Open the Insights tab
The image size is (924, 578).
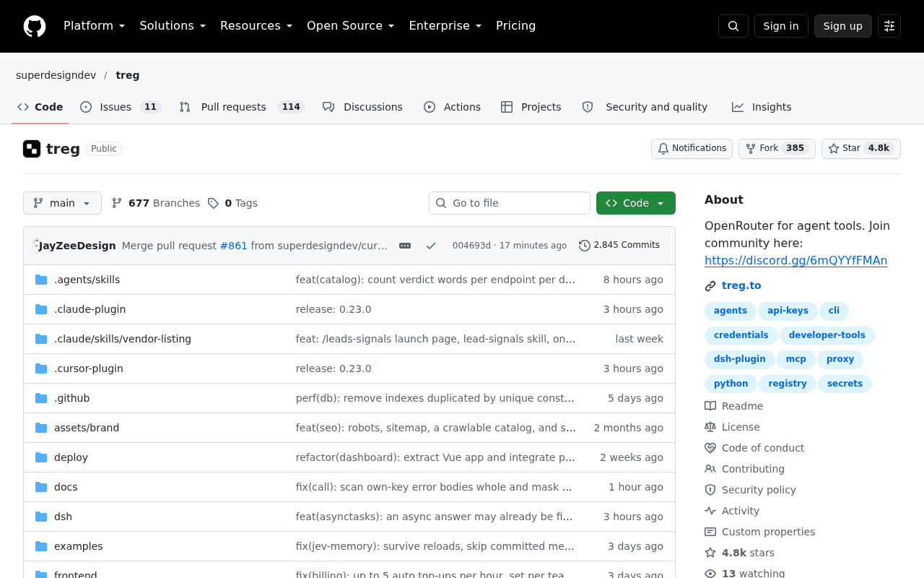pos(762,107)
